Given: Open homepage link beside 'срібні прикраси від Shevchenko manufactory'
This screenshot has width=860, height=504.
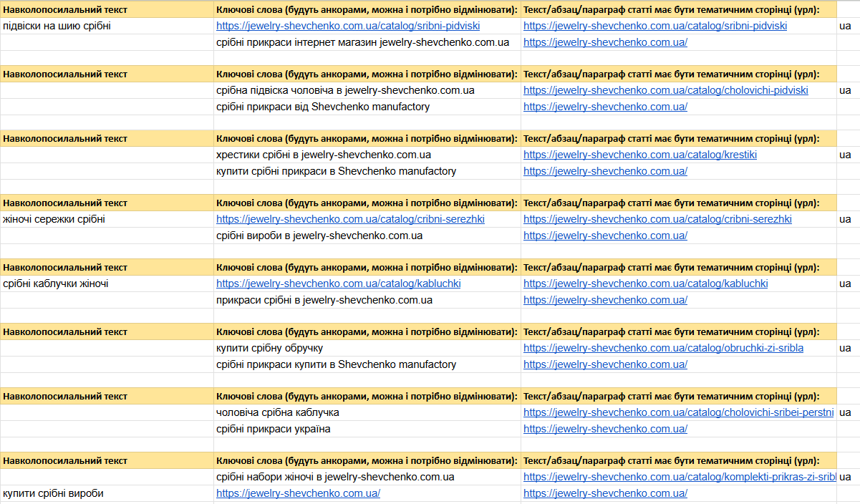Looking at the screenshot, I should (605, 107).
